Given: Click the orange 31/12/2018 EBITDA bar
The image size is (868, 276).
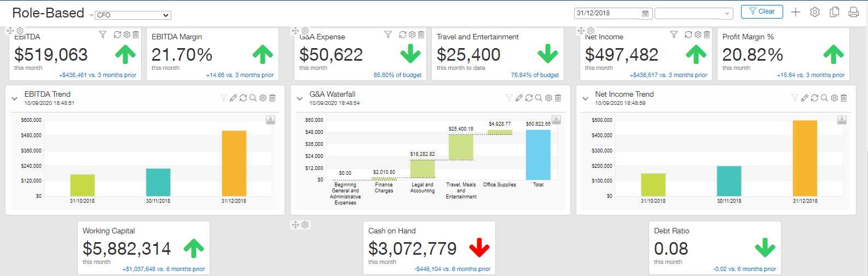Looking at the screenshot, I should (x=234, y=163).
